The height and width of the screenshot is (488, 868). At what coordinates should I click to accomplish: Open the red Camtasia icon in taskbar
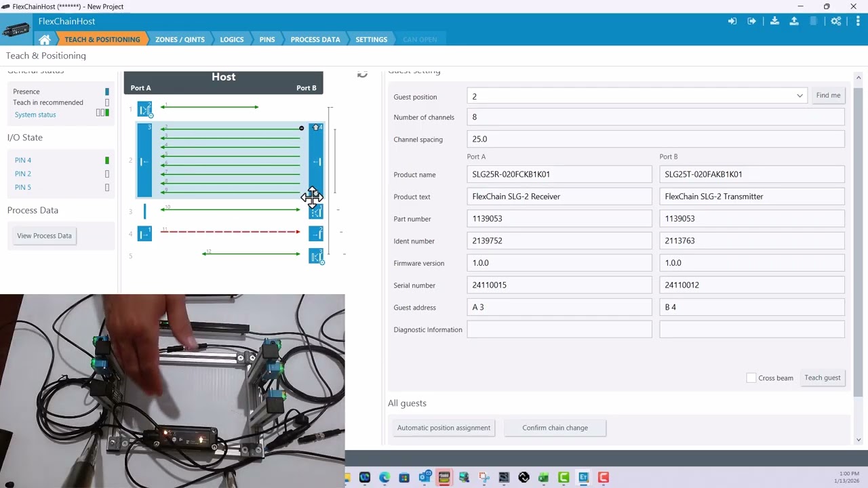coord(603,477)
